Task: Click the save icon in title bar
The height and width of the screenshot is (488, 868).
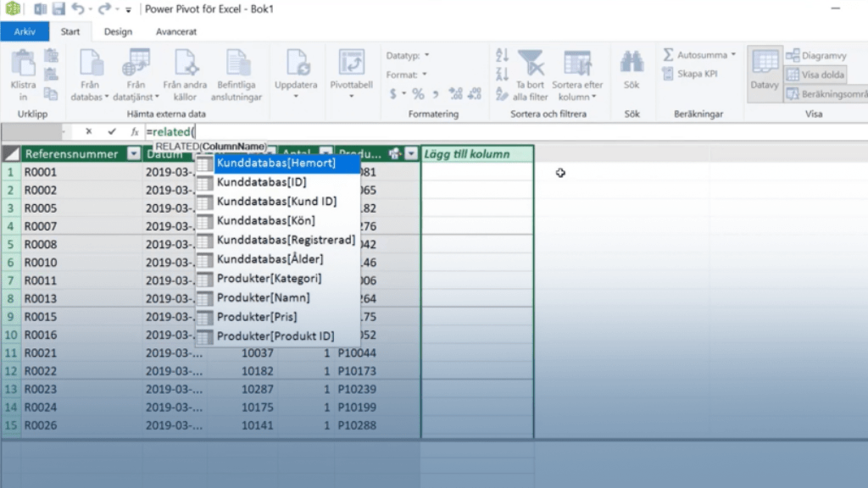Action: click(x=58, y=9)
